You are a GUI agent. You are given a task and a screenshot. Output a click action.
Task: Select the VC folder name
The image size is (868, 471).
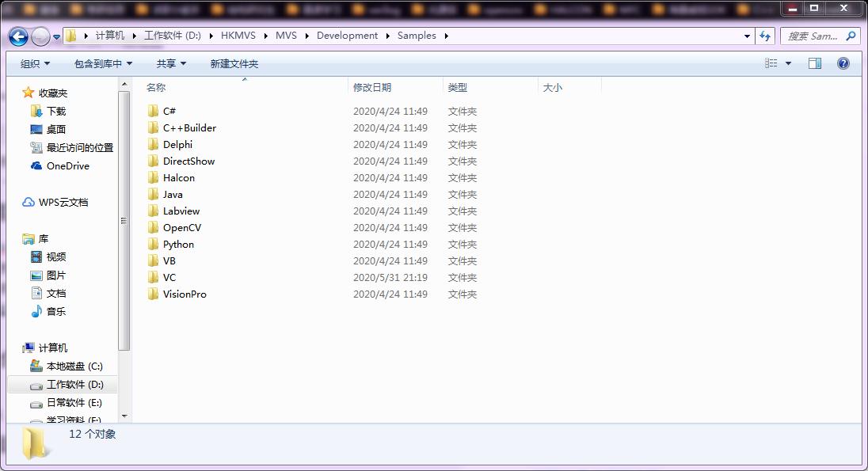tap(169, 277)
